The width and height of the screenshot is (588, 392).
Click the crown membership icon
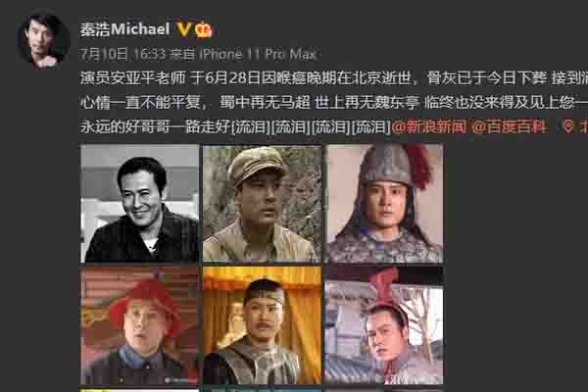click(x=204, y=29)
